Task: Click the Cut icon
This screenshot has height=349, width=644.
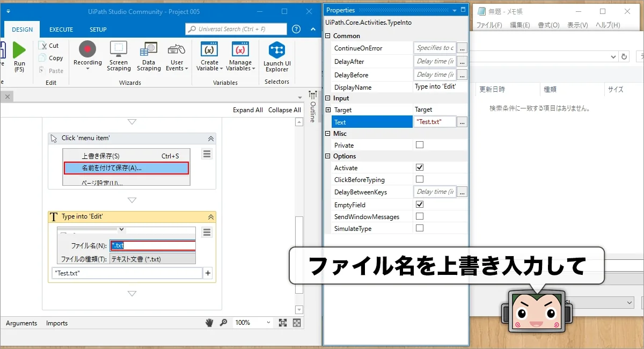Action: (x=42, y=46)
